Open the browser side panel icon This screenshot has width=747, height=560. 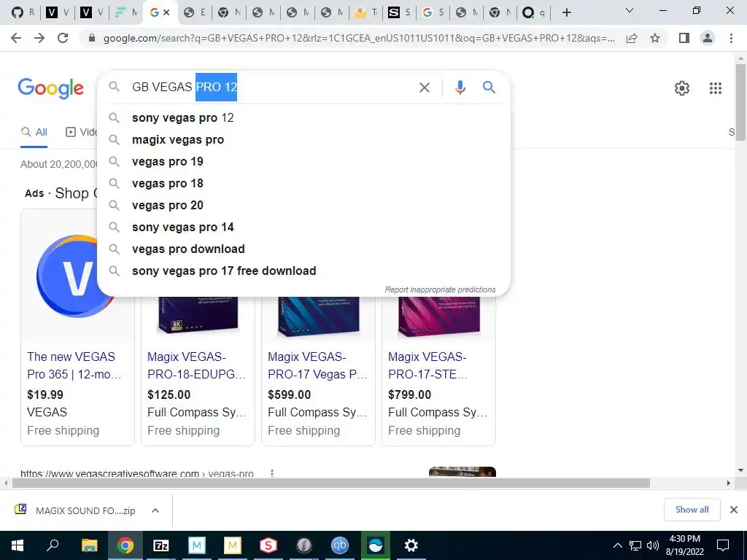tap(684, 38)
